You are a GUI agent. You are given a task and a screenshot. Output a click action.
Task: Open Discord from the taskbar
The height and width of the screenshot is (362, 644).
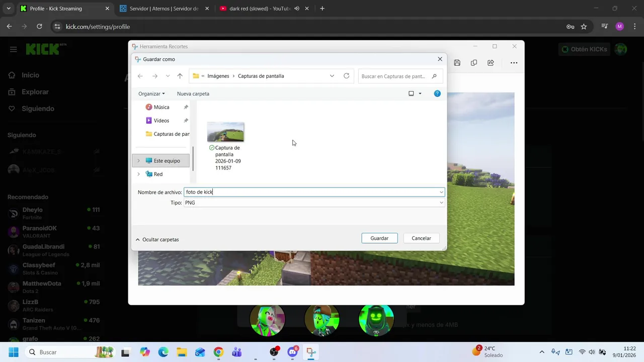(292, 352)
